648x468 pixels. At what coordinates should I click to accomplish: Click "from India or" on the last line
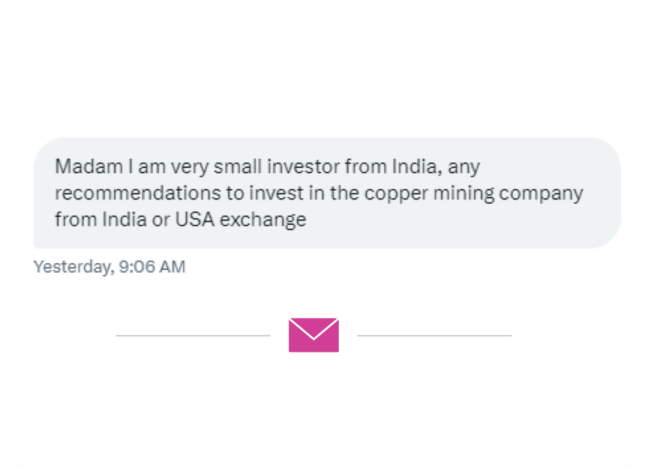[x=112, y=219]
